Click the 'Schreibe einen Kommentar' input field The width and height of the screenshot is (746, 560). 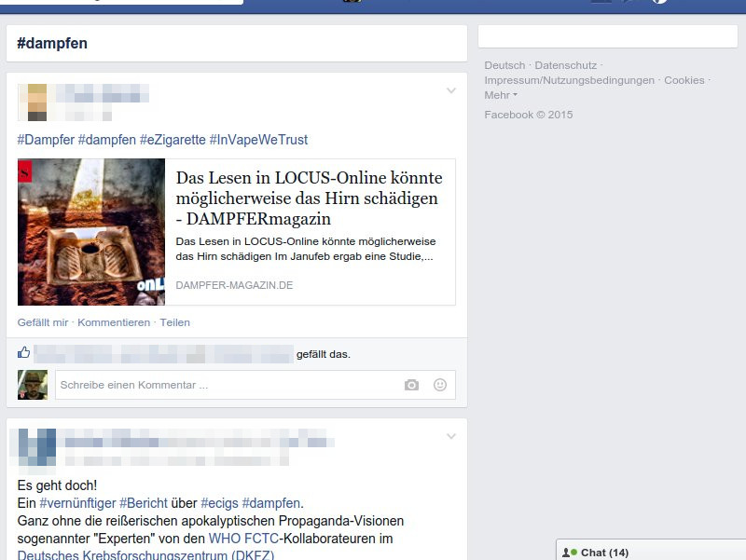pos(224,385)
